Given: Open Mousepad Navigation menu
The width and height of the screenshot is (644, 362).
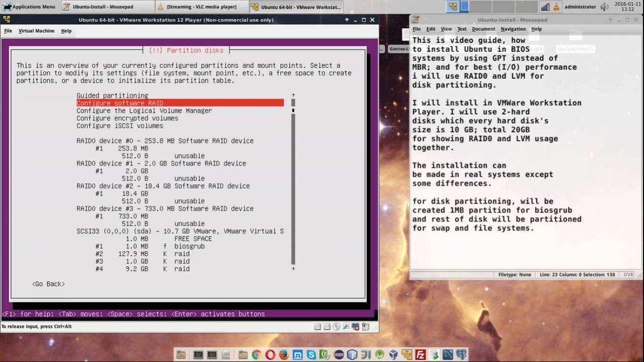Looking at the screenshot, I should [x=513, y=29].
